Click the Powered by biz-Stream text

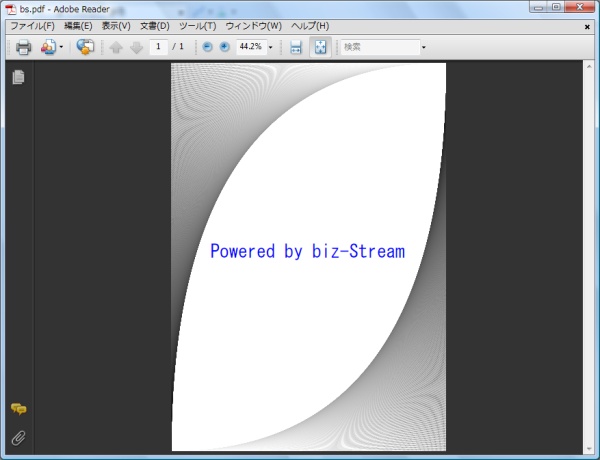coord(307,251)
